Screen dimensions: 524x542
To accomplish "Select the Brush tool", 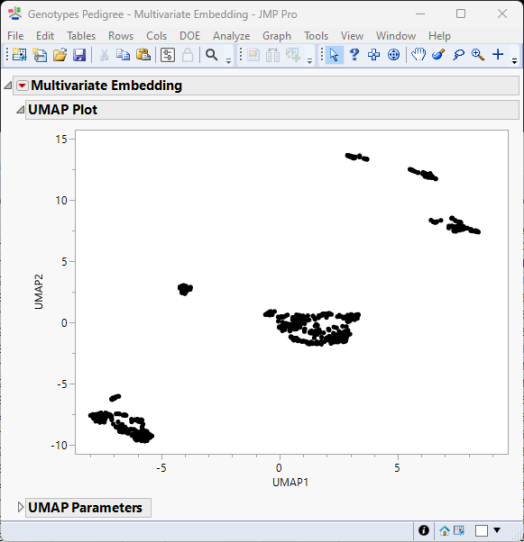I will 438,55.
